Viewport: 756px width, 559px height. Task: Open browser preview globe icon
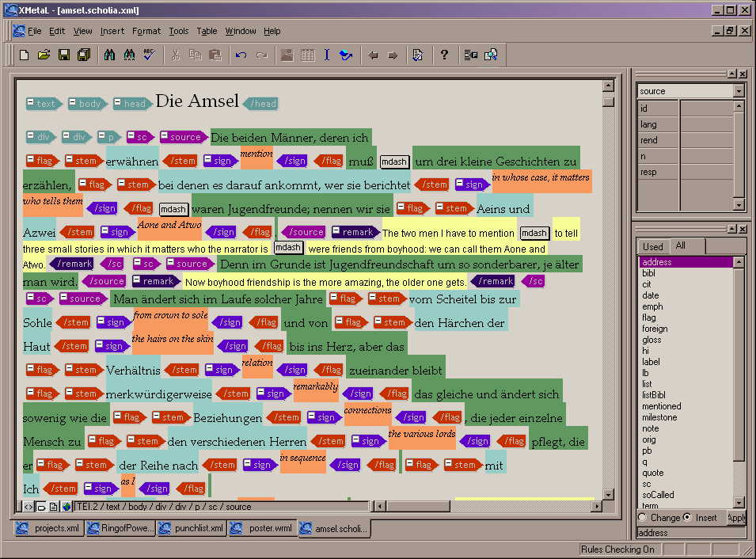click(66, 507)
